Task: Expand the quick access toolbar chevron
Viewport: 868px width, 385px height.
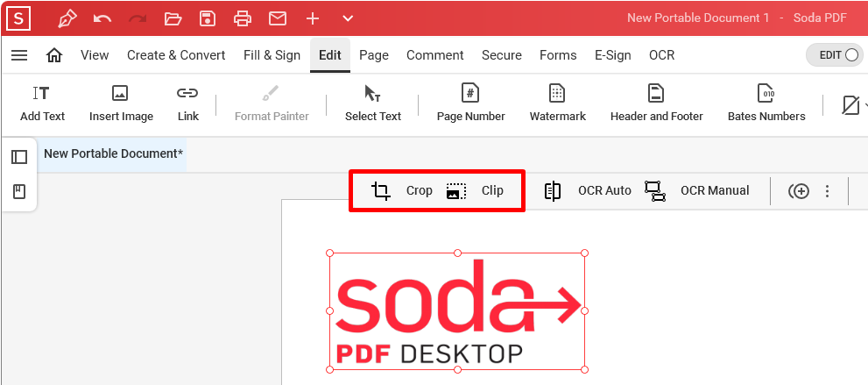Action: 348,18
